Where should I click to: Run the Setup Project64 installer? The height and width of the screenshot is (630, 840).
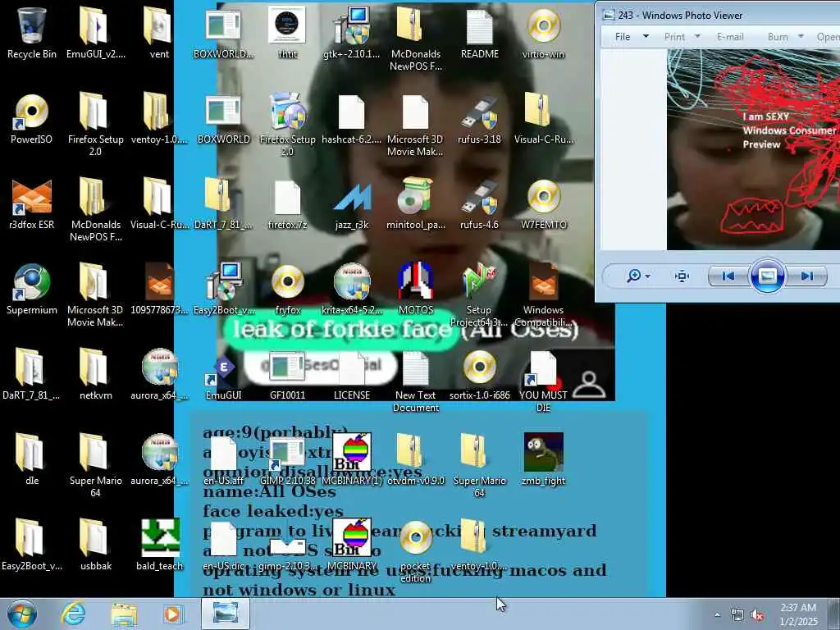pyautogui.click(x=479, y=294)
